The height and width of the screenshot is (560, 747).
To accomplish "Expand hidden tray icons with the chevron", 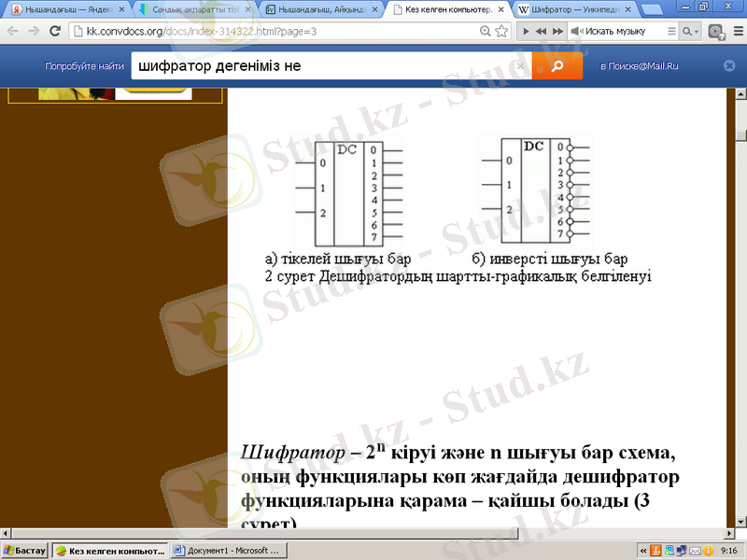I will (643, 551).
